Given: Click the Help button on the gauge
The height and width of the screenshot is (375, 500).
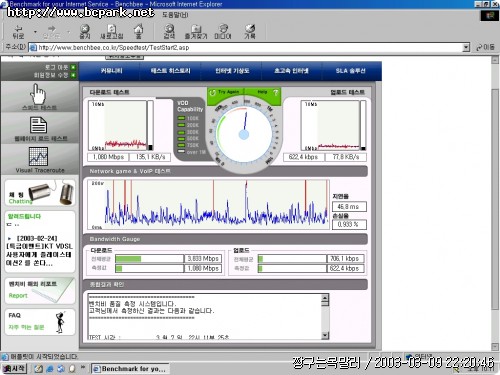Looking at the screenshot, I should click(x=267, y=92).
